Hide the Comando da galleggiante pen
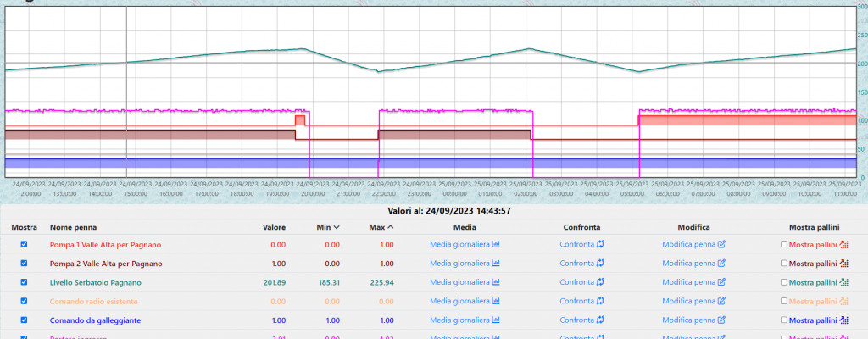This screenshot has width=868, height=339. [x=24, y=320]
